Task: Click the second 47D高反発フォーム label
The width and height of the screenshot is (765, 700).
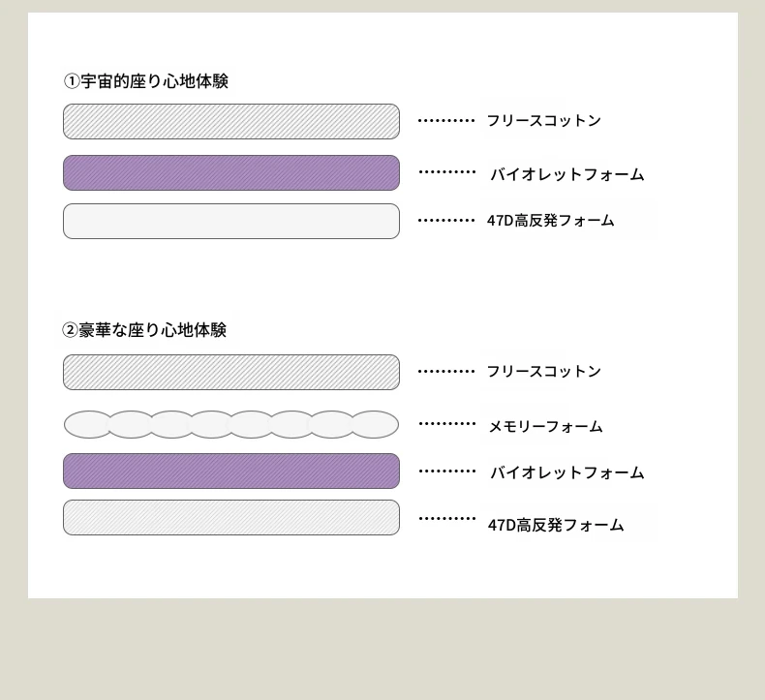Action: click(x=556, y=525)
